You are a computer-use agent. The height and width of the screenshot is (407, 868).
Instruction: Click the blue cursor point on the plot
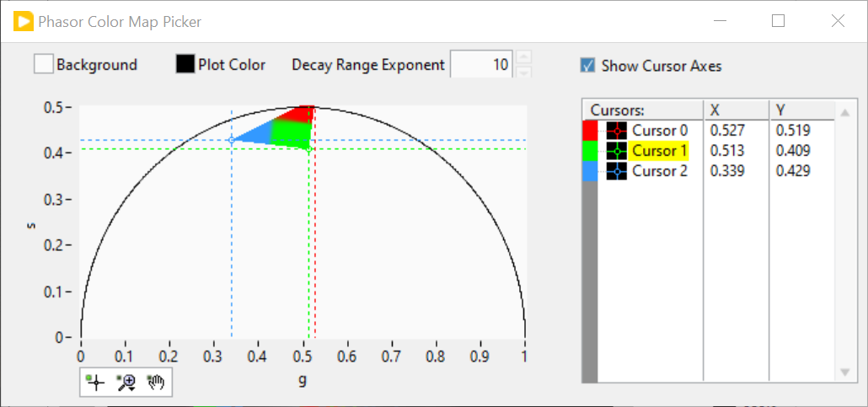tap(232, 140)
